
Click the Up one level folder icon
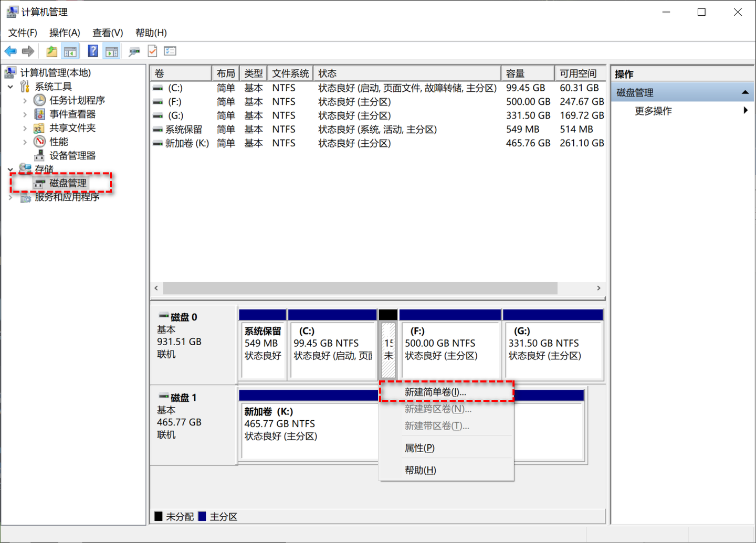[51, 51]
